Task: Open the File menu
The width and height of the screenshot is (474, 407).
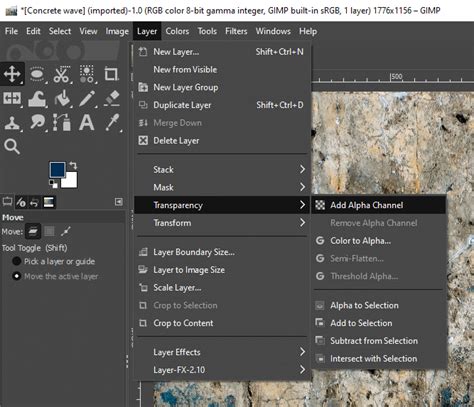Action: (x=11, y=31)
